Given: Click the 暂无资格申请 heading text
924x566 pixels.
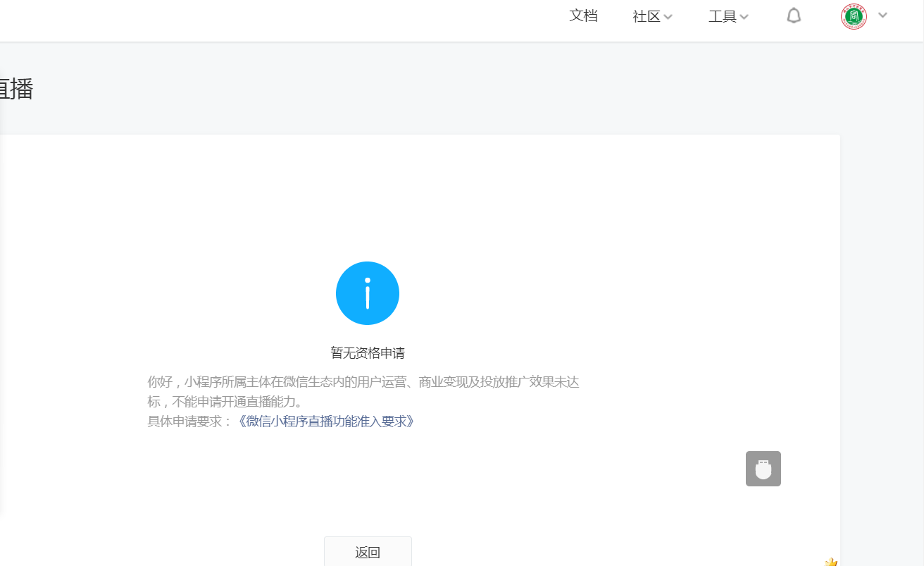Looking at the screenshot, I should click(368, 353).
